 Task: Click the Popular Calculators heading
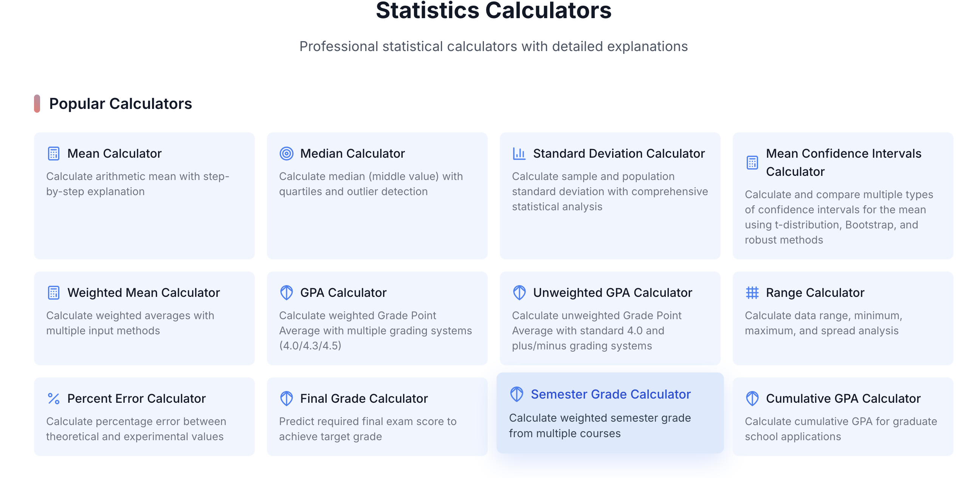pyautogui.click(x=121, y=103)
